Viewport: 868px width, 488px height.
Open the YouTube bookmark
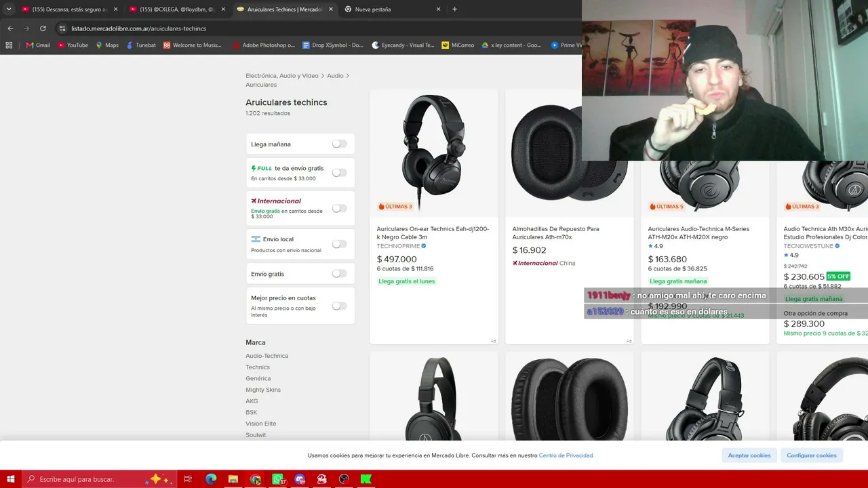click(x=73, y=45)
